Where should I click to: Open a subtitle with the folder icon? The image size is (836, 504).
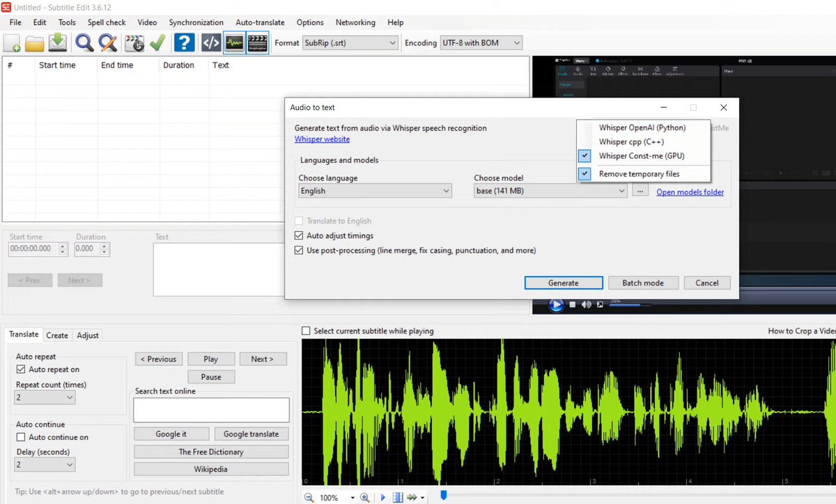coord(35,43)
